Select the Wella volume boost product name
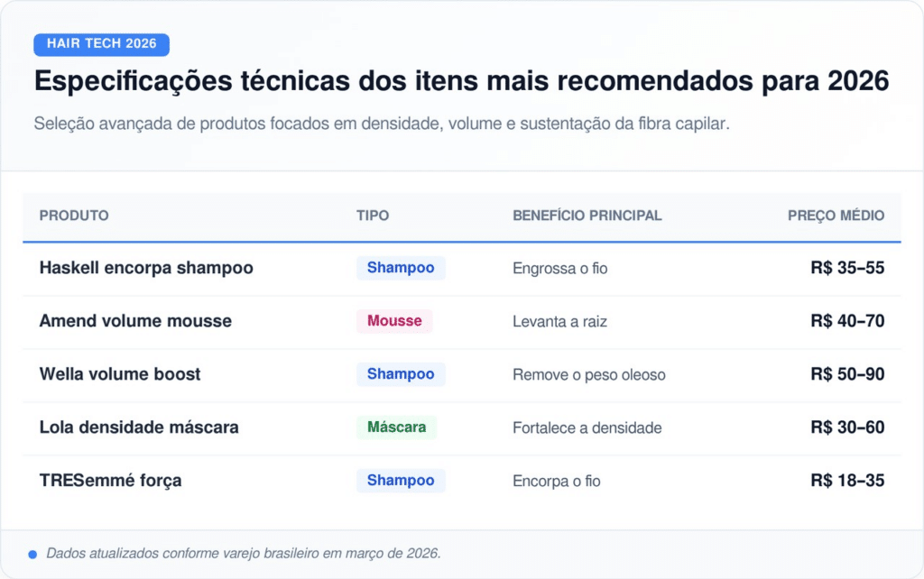Screen dimensions: 924x579 (120, 374)
